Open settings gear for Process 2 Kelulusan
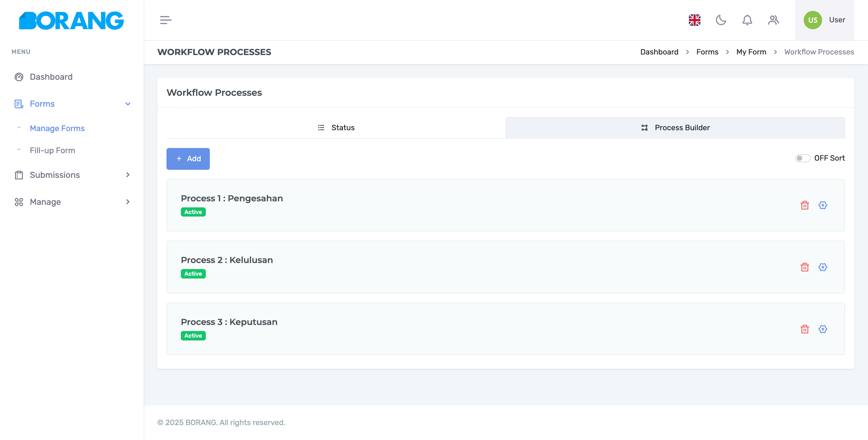The height and width of the screenshot is (440, 868). point(823,267)
